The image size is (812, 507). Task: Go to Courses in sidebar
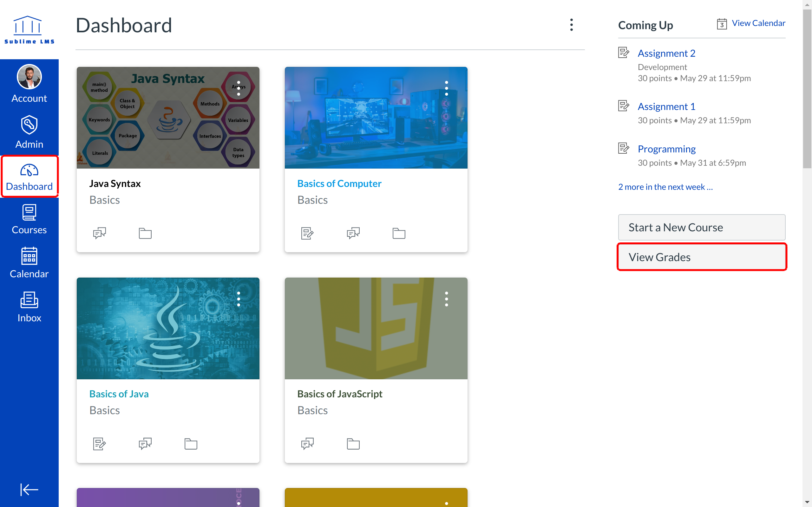pos(29,219)
